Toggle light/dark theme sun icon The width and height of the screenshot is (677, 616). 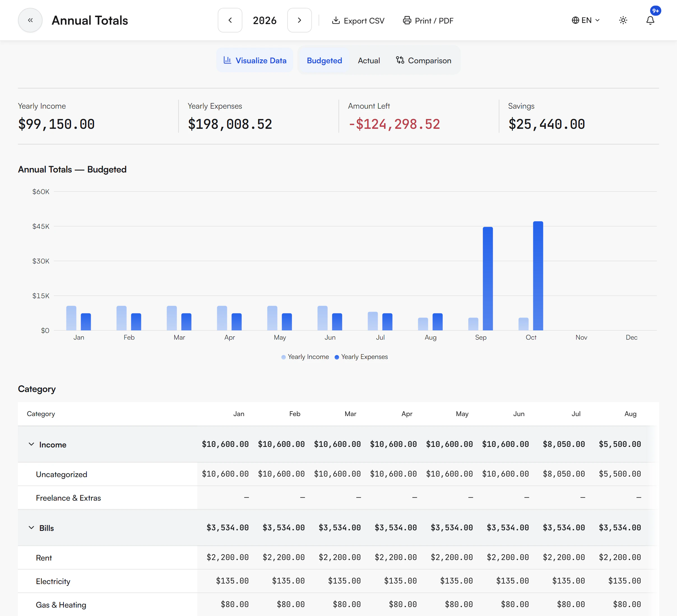pyautogui.click(x=623, y=20)
